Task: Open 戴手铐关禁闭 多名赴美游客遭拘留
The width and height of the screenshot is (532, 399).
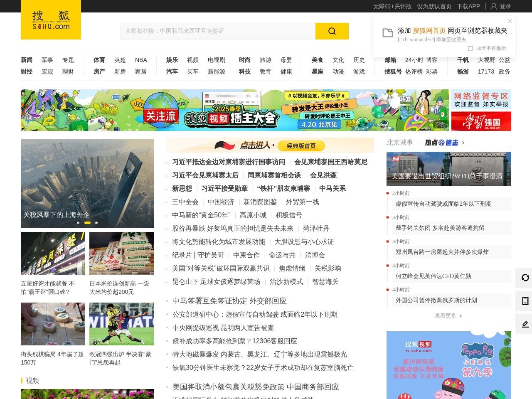Action: pos(440,228)
